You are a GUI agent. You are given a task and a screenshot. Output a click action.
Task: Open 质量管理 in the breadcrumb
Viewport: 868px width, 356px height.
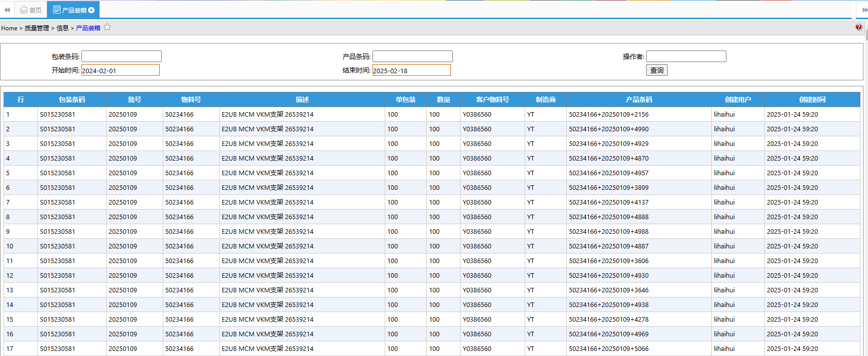coord(37,28)
